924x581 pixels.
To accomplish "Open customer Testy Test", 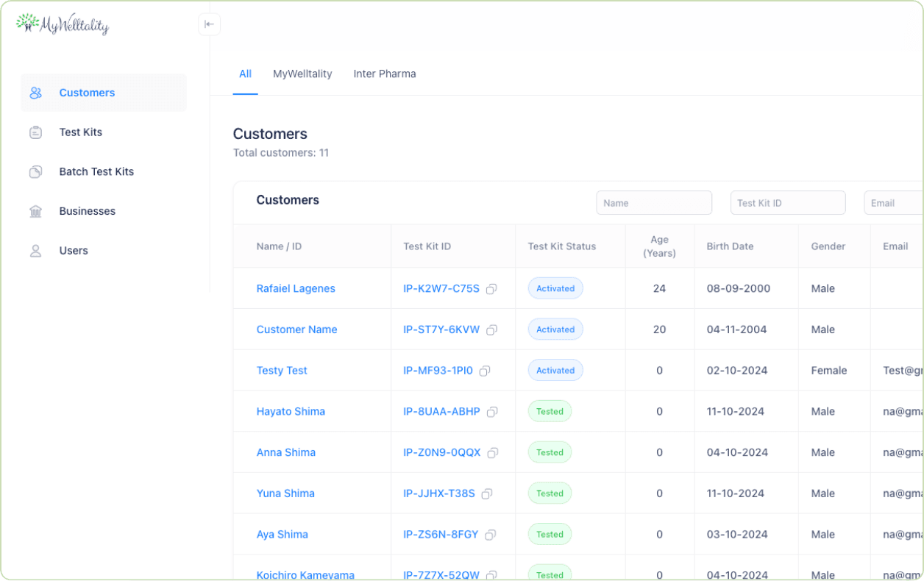I will 282,371.
